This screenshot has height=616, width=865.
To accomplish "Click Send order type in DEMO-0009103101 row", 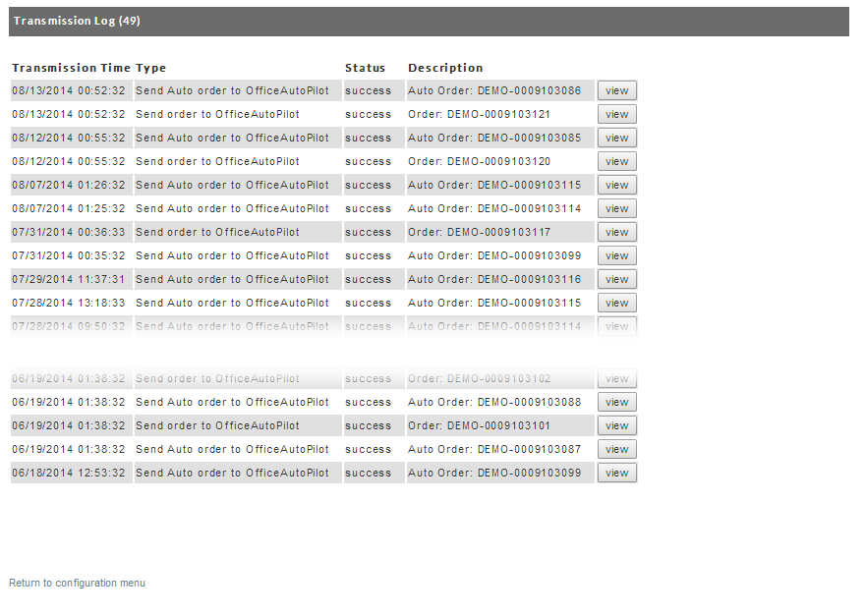I will [x=217, y=425].
